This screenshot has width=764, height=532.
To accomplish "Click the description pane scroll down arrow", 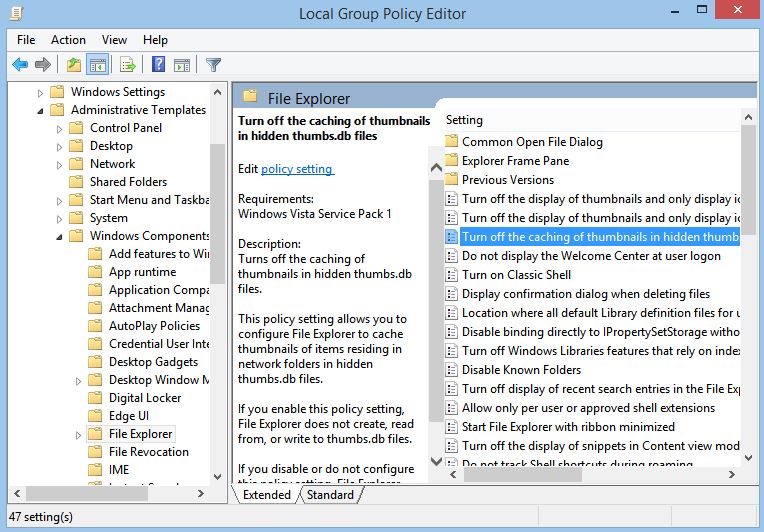I will [437, 460].
